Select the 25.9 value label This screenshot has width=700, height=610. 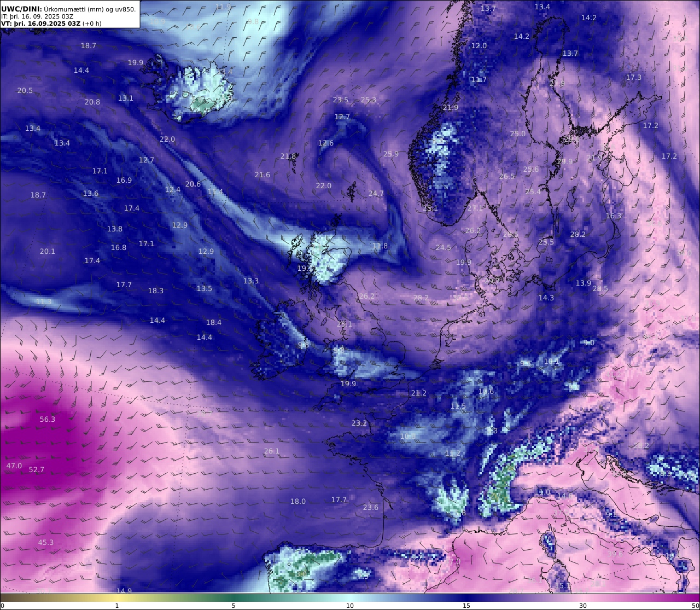click(x=391, y=154)
